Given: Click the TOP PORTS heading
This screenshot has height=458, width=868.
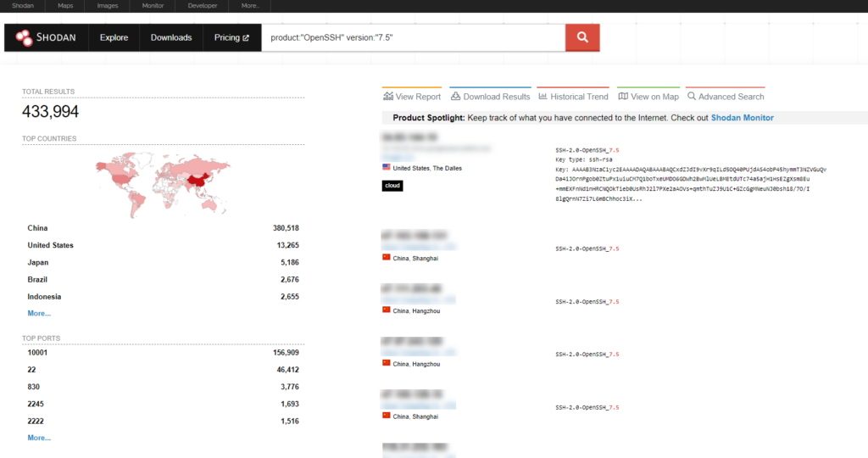Looking at the screenshot, I should click(x=41, y=338).
